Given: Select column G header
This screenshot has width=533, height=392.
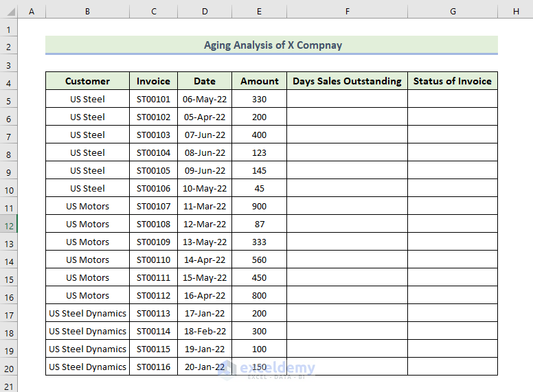Looking at the screenshot, I should point(452,12).
